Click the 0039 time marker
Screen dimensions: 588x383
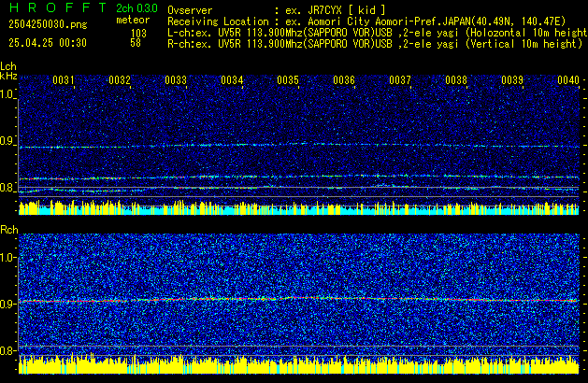pos(512,80)
